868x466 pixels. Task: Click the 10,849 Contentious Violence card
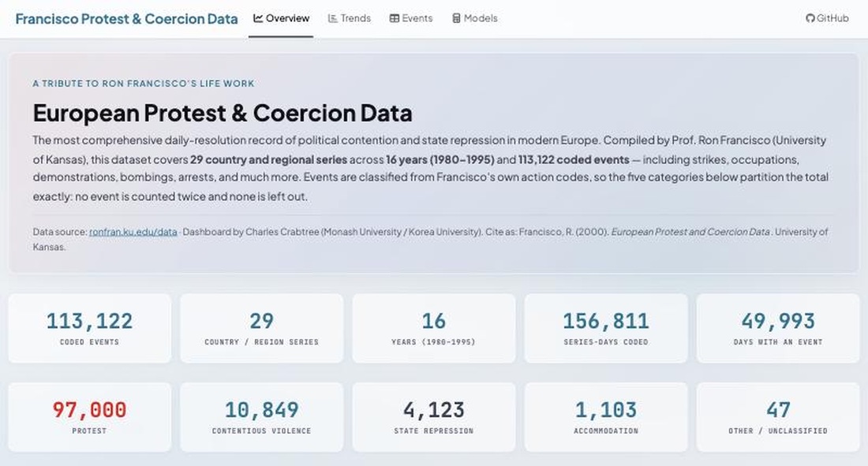(262, 417)
